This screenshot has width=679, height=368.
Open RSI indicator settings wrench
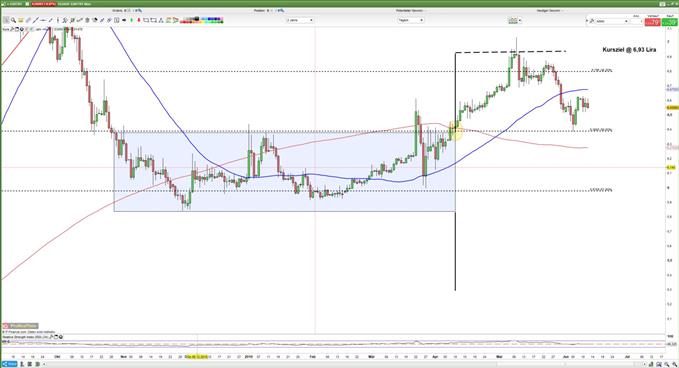pos(51,337)
